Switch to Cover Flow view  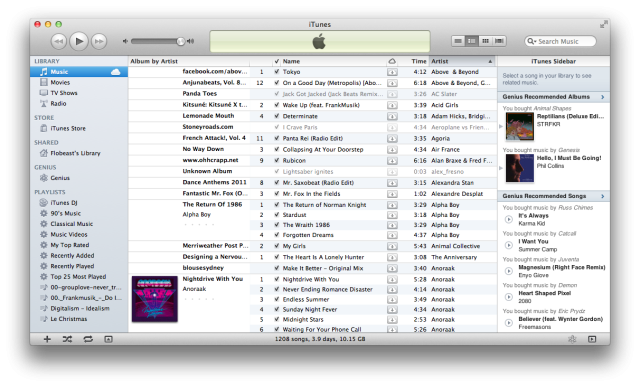(x=499, y=41)
